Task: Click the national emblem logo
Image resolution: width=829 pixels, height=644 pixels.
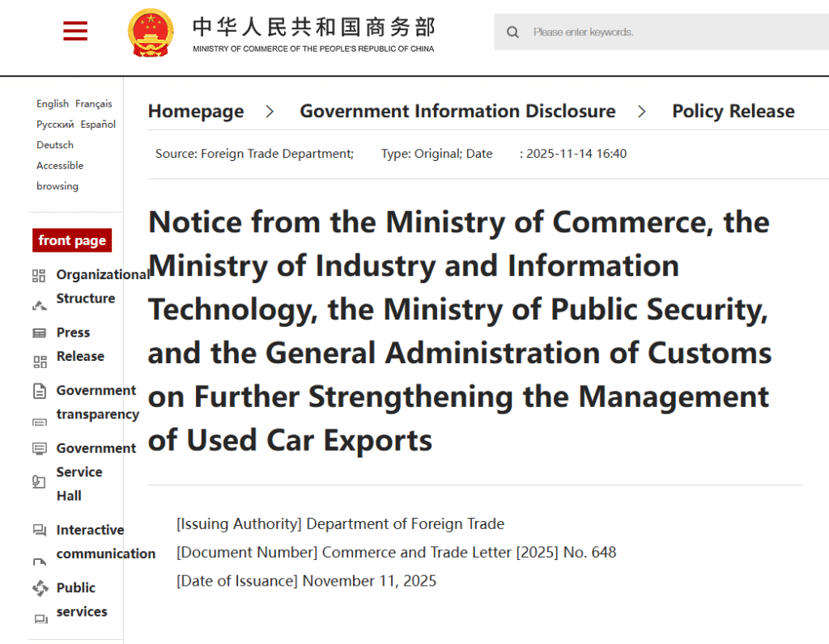Action: pos(151,32)
